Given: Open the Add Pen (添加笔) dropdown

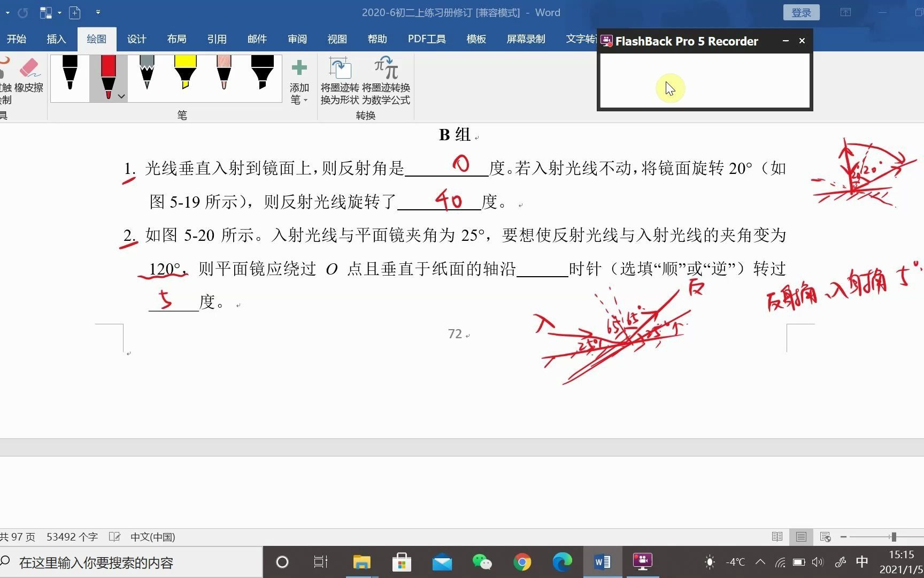Looking at the screenshot, I should 299,81.
